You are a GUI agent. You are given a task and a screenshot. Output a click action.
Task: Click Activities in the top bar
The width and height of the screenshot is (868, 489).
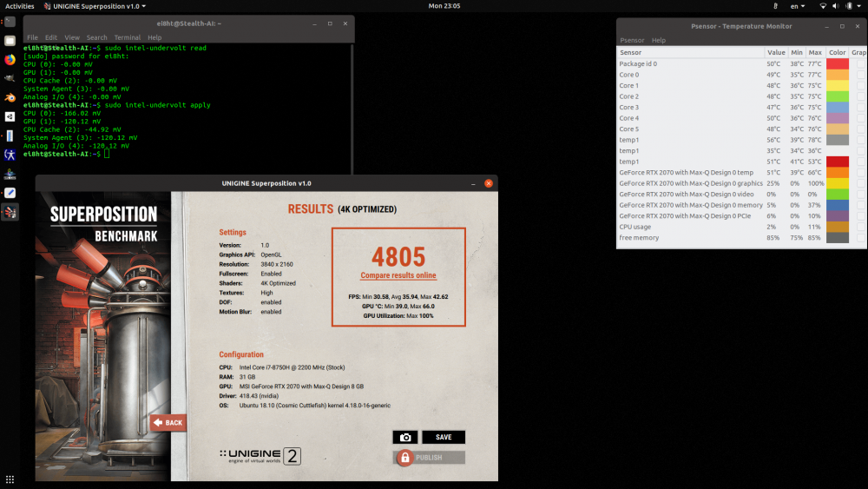[x=19, y=6]
